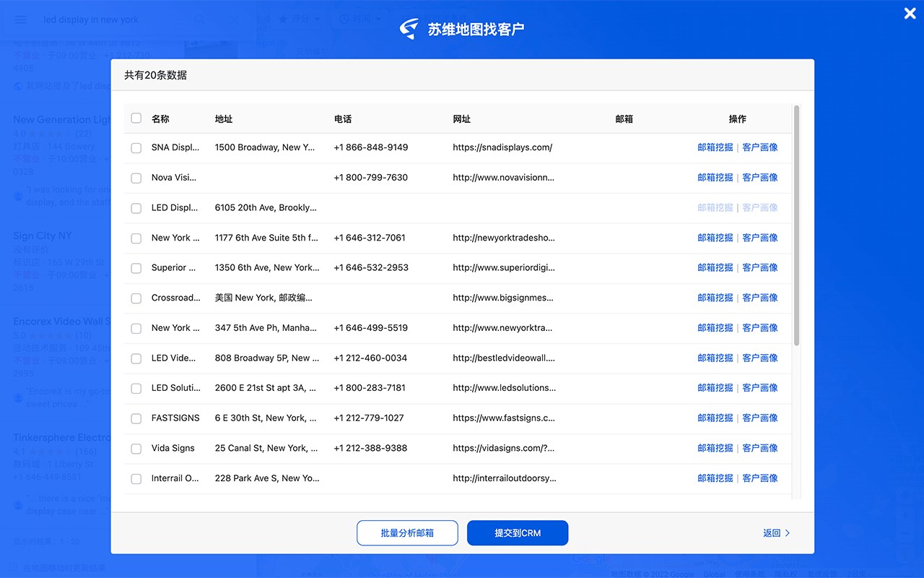Click the http://www.superiordigi... website cell
The height and width of the screenshot is (578, 924).
[504, 267]
